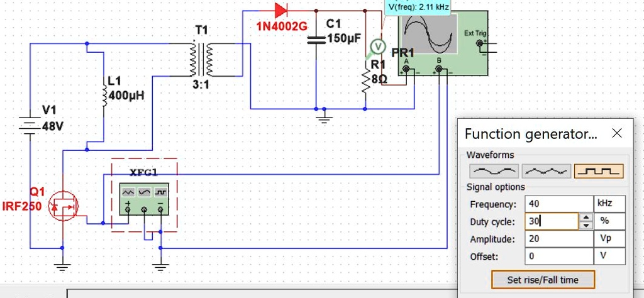Click XFG1 common middle terminal
Image resolution: width=644 pixels, height=298 pixels.
point(144,209)
